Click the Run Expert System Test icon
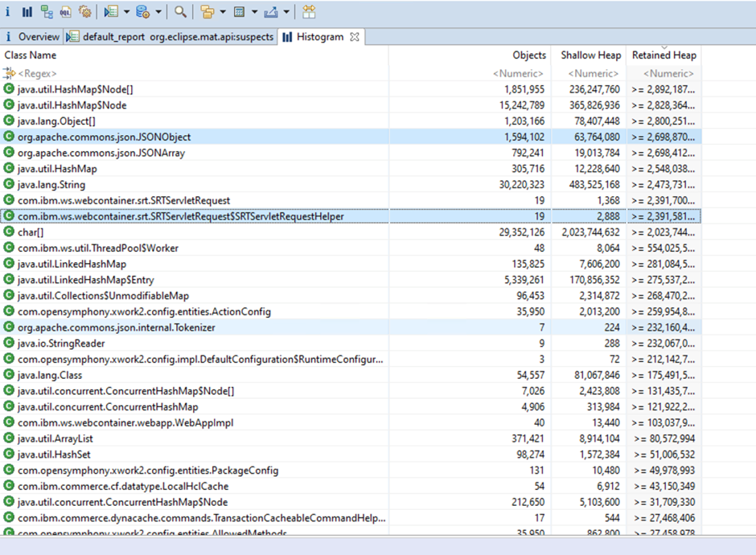Screen dimensions: 756x555 (x=111, y=12)
